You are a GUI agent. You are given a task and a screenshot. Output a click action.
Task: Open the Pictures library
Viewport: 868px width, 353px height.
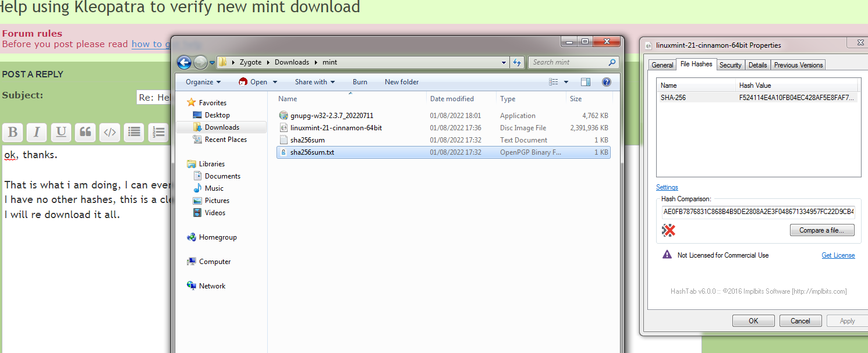217,201
